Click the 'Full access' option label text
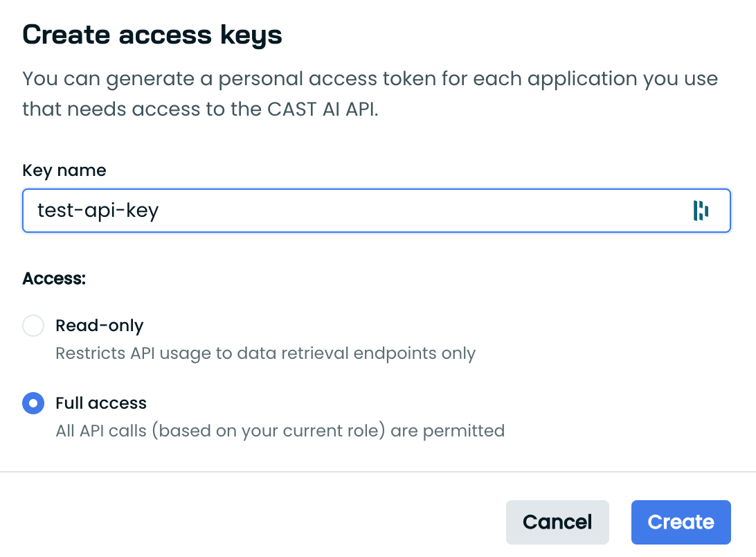The height and width of the screenshot is (557, 756). pos(101,403)
